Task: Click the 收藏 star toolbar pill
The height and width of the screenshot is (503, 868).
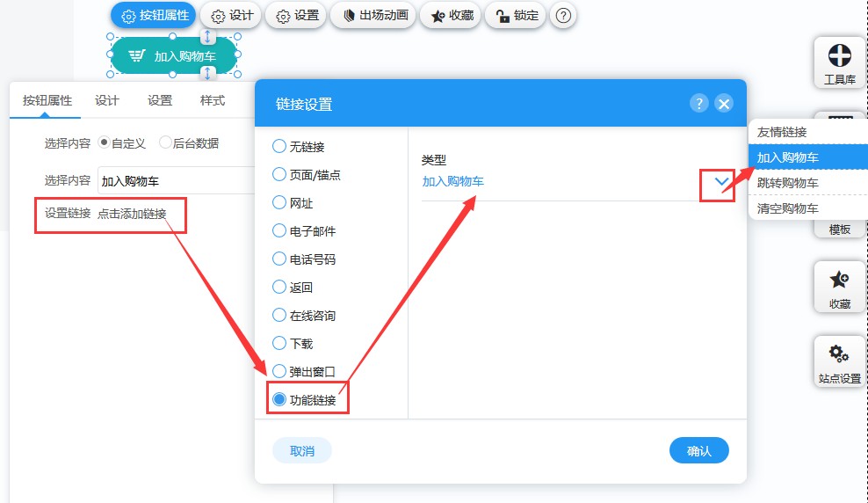Action: click(450, 16)
